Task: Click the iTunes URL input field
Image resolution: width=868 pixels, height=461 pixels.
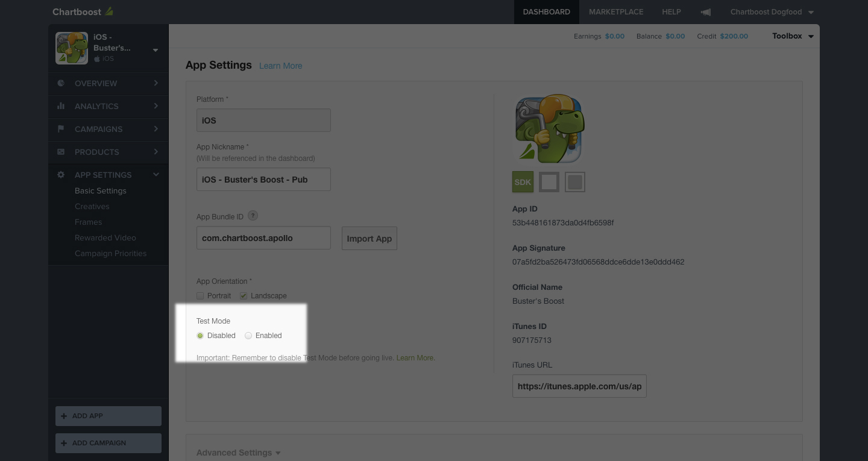Action: pos(579,386)
